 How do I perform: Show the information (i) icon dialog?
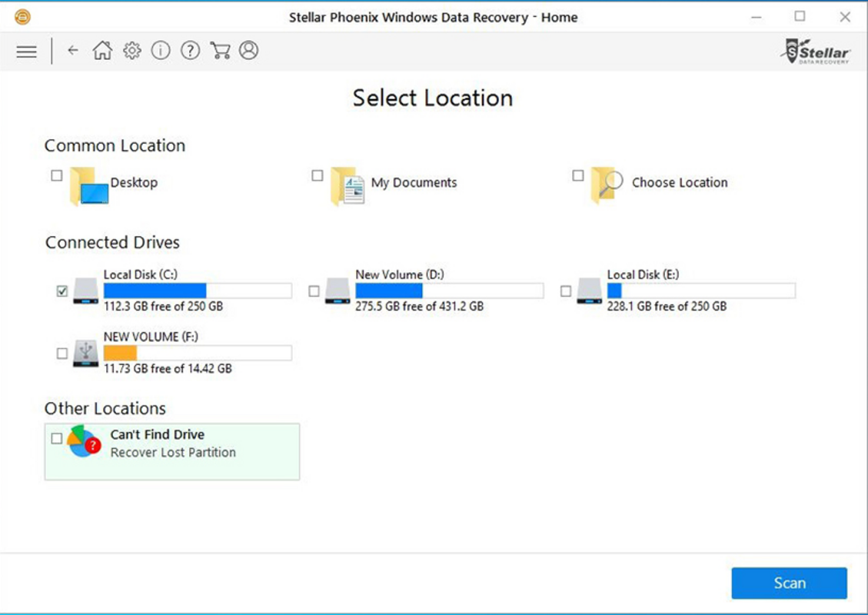pyautogui.click(x=161, y=51)
